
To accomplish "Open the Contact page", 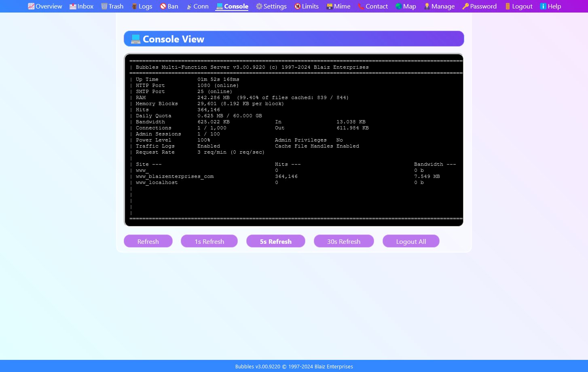I will coord(373,6).
